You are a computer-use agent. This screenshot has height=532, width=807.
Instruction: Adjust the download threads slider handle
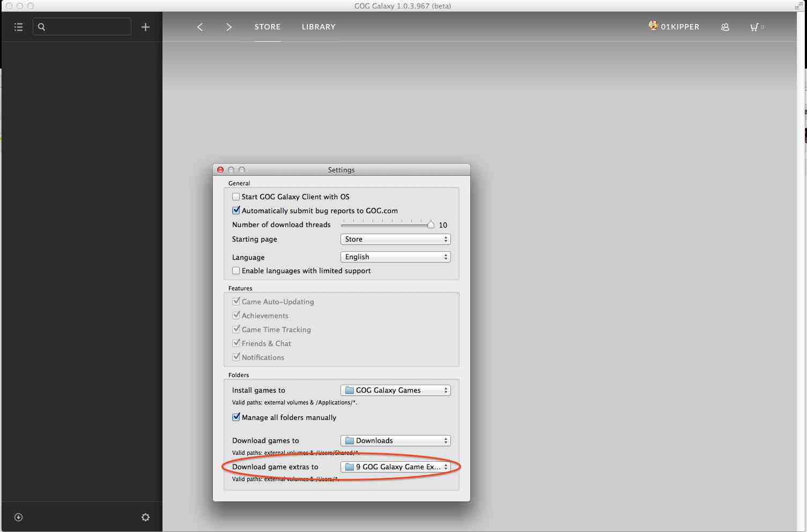pyautogui.click(x=431, y=224)
